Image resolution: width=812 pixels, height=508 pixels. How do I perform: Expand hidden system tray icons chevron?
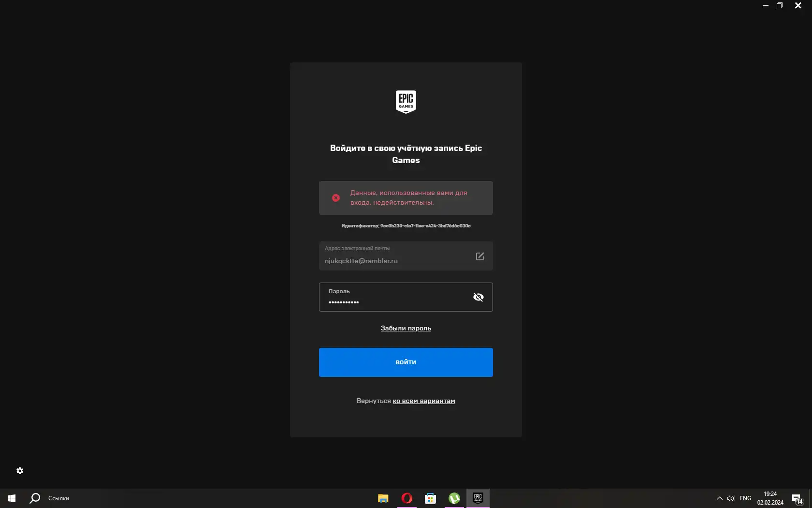(x=719, y=498)
